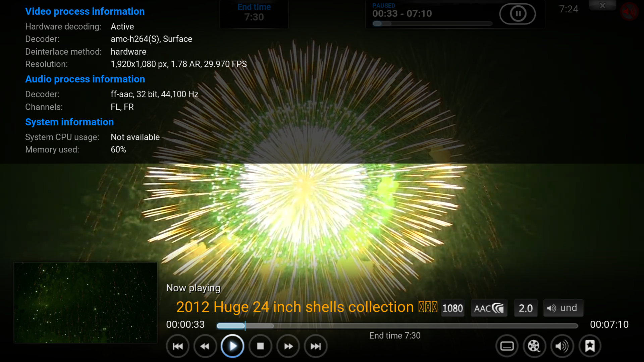
Task: Skip to next item button
Action: [316, 346]
